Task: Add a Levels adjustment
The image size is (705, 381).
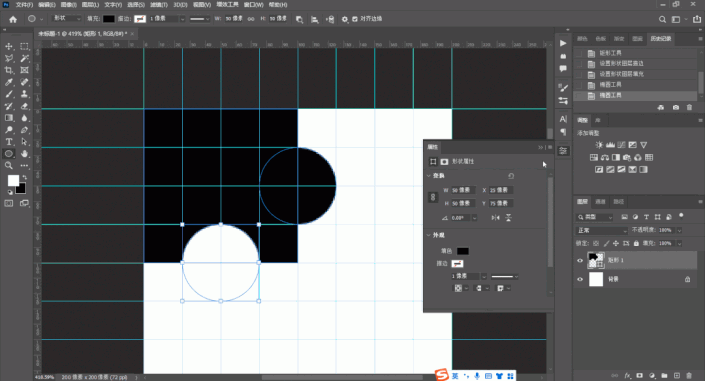Action: click(610, 145)
